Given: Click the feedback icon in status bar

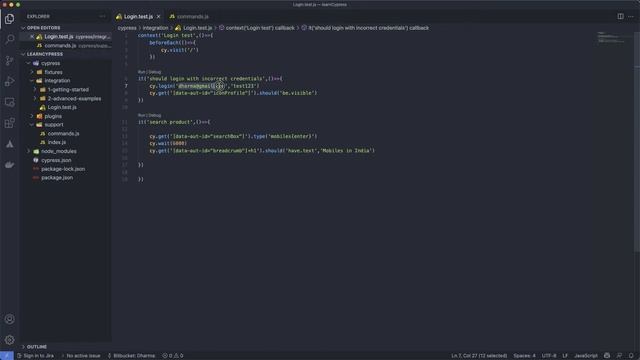Looking at the screenshot, I should coord(619,356).
